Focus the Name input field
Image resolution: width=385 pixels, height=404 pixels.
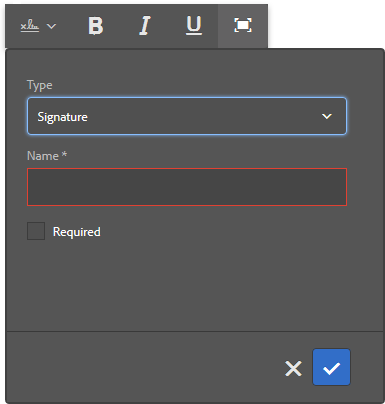[x=187, y=187]
